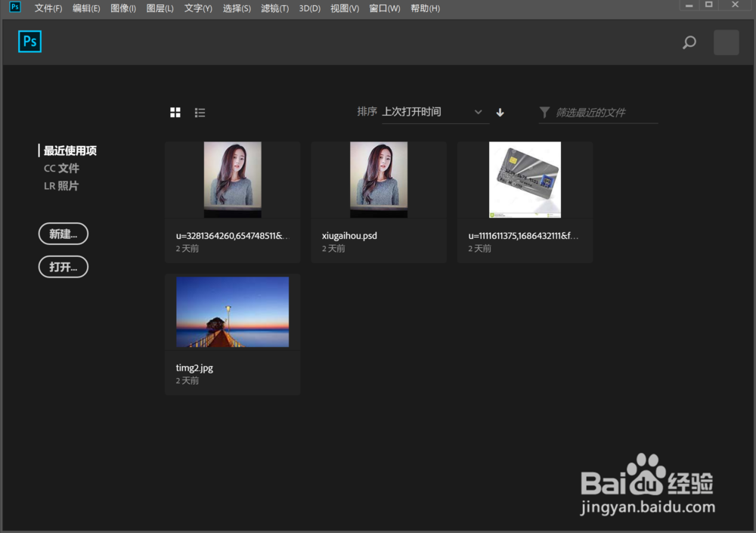Reverse sort order with the arrow icon
Screen dimensions: 756x533
[500, 112]
